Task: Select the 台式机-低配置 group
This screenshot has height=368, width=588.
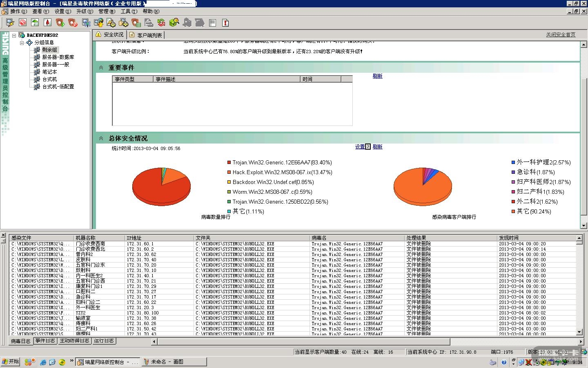Action: pyautogui.click(x=58, y=87)
